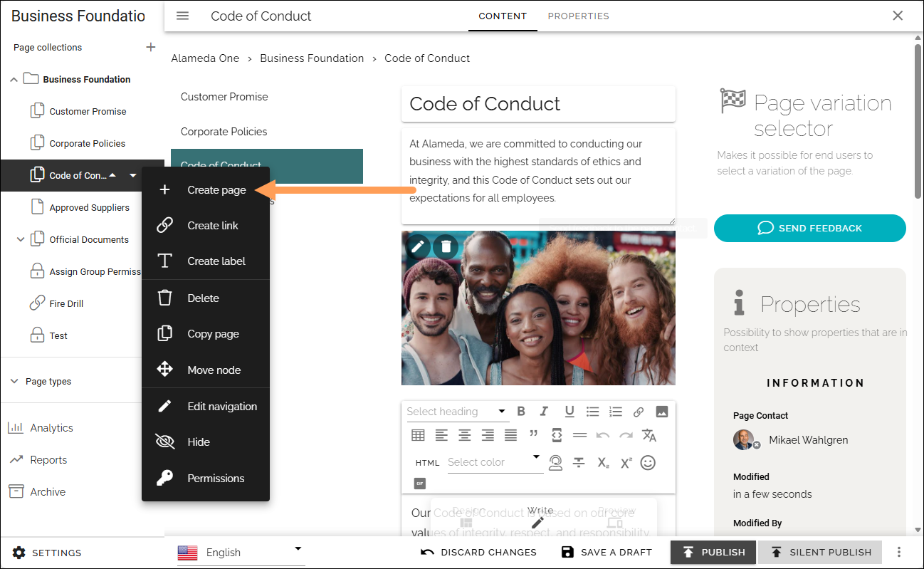The height and width of the screenshot is (569, 924).
Task: Edit the Code of Conduct title field
Action: coord(538,104)
